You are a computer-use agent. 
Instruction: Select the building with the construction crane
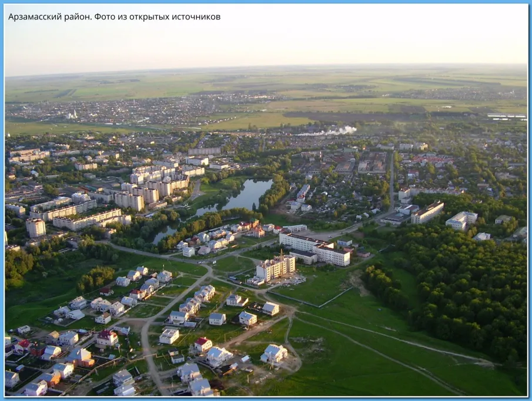tap(275, 268)
